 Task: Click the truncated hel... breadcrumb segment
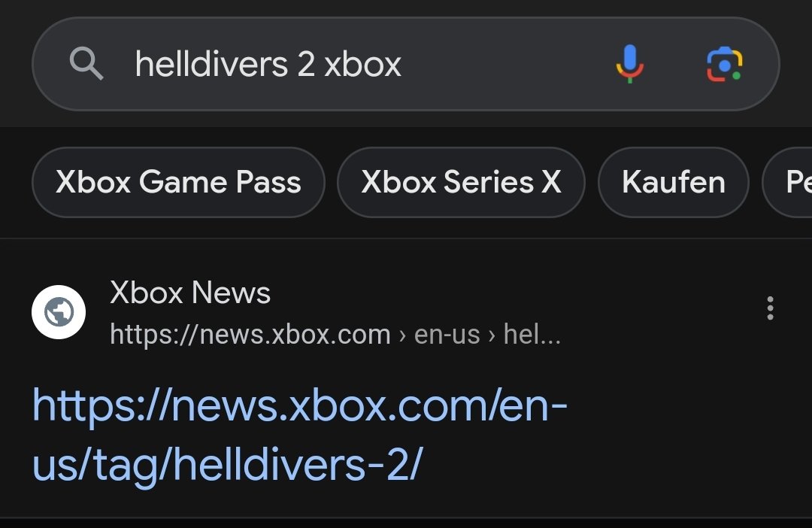(532, 334)
